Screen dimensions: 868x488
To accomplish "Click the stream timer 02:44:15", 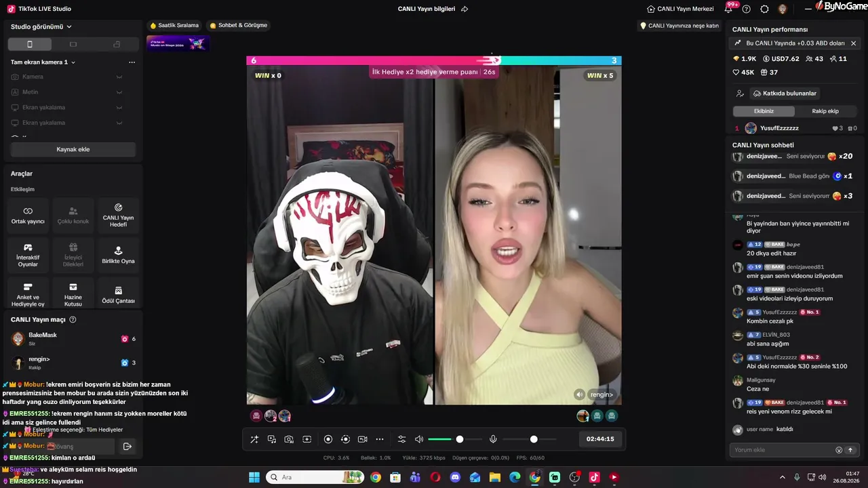I will [x=600, y=439].
